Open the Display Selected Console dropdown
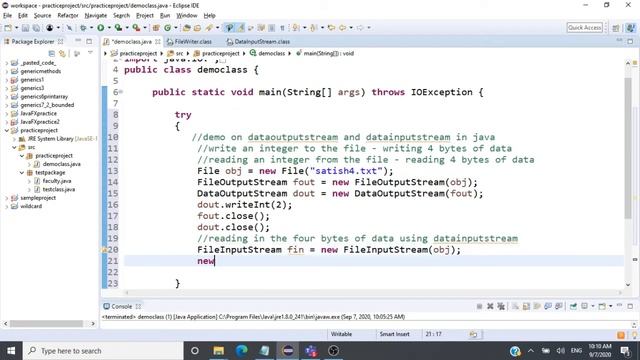The width and height of the screenshot is (640, 360). tap(593, 306)
